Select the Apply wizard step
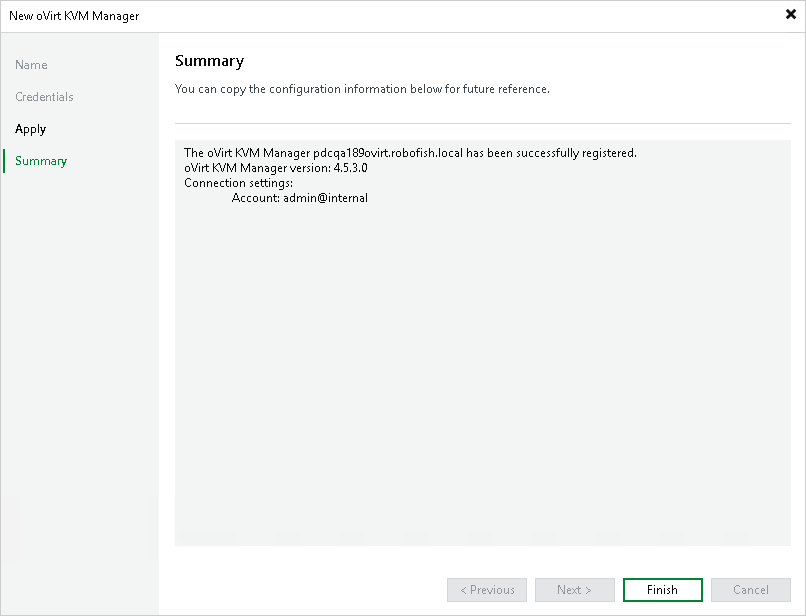 click(x=30, y=129)
